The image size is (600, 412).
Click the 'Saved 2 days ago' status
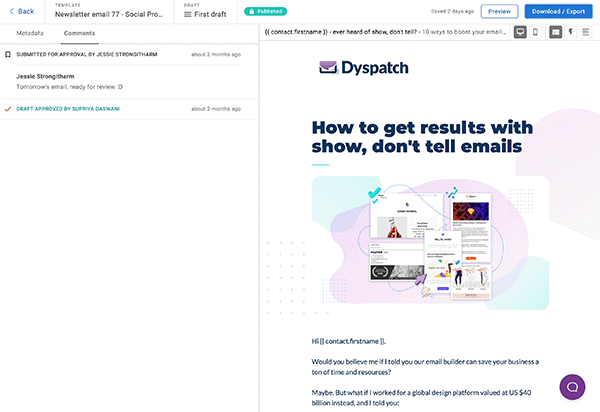point(452,11)
